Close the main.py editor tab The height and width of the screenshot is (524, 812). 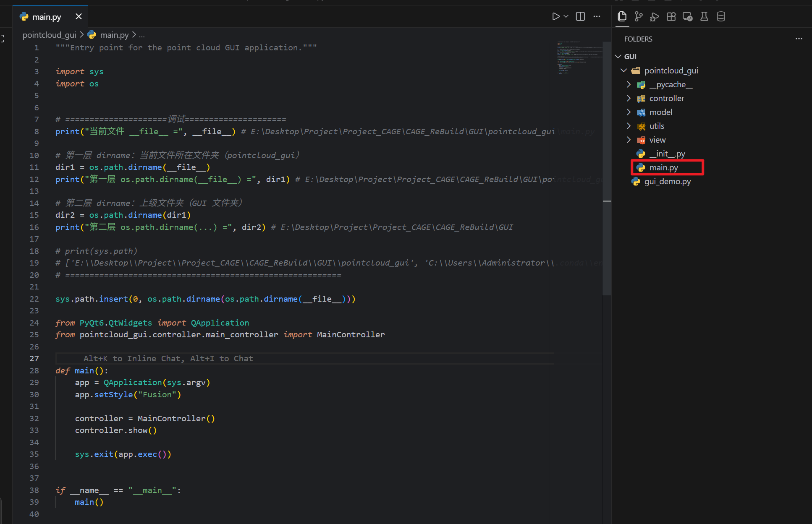(79, 16)
